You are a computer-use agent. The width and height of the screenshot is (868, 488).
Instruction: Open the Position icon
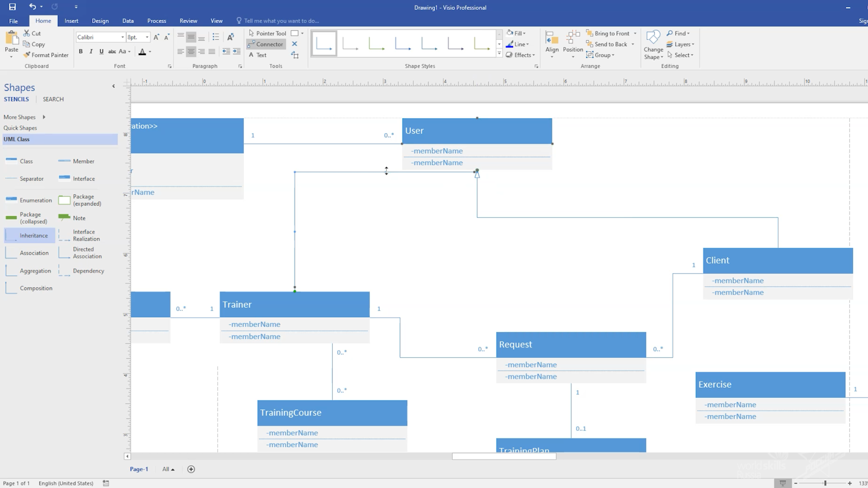click(x=572, y=38)
